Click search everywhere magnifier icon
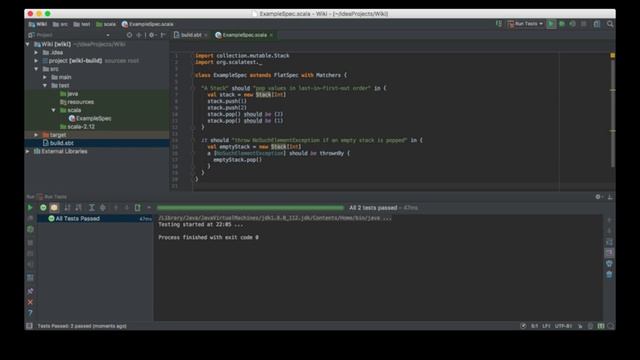Viewport: 640px width, 360px height. coord(610,24)
